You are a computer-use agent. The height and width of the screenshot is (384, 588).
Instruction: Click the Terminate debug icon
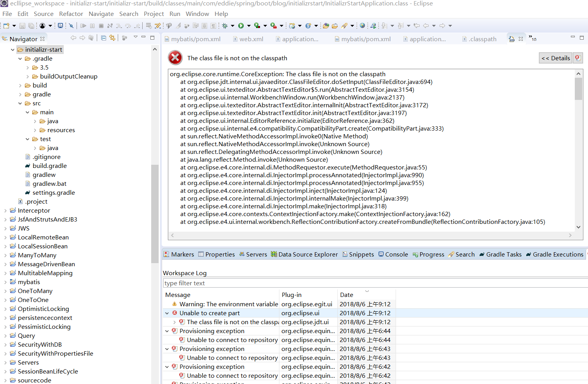click(x=101, y=26)
